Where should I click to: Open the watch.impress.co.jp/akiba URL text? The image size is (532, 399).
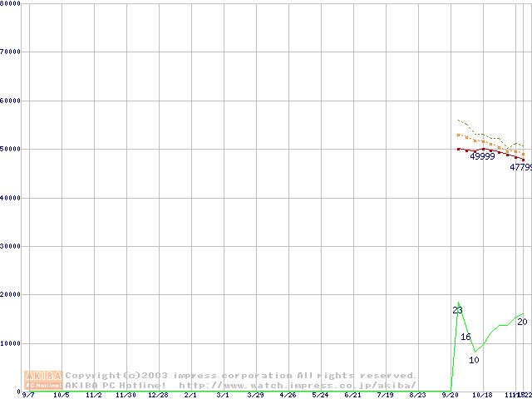coord(298,385)
